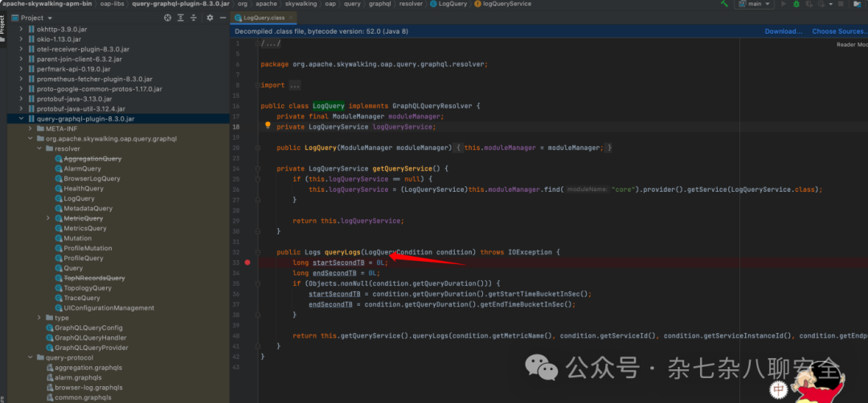The height and width of the screenshot is (403, 868).
Task: Open profiler run options dropdown arrow
Action: point(831,5)
